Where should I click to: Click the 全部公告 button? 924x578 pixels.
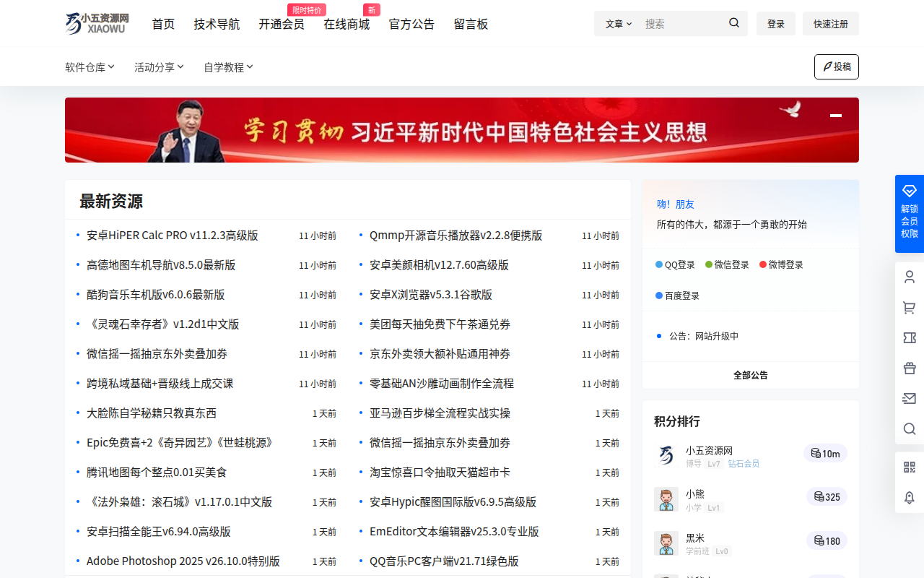coord(751,375)
